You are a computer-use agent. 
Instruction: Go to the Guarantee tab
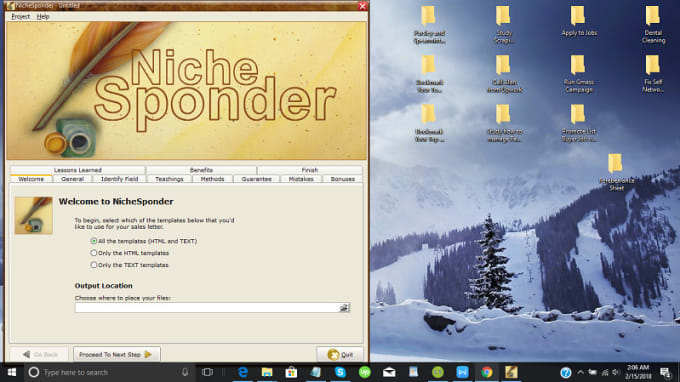point(256,179)
